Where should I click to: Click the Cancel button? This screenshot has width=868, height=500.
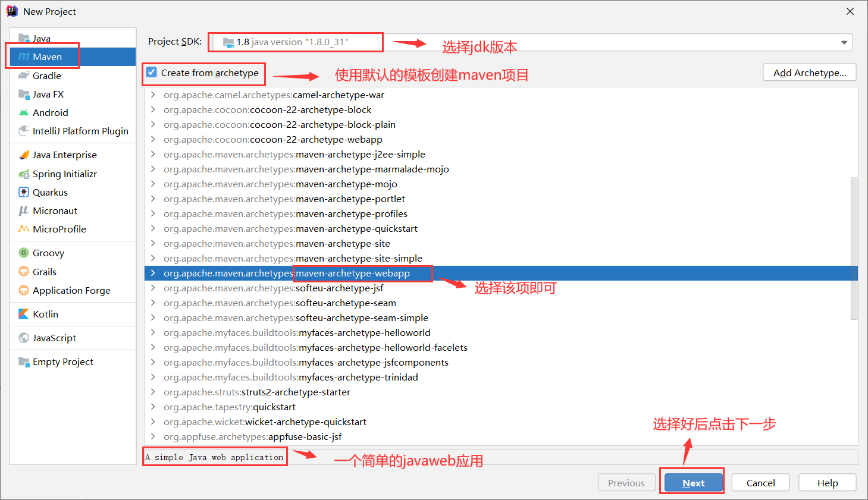click(x=760, y=483)
